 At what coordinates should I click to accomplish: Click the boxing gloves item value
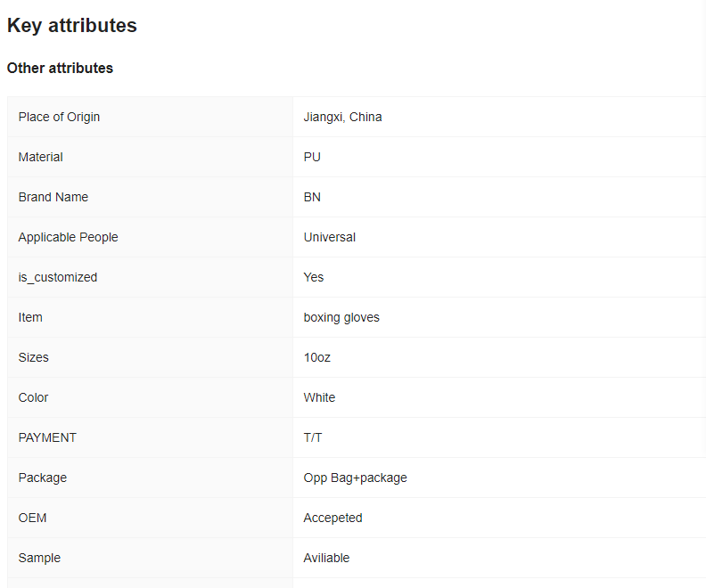(x=341, y=317)
